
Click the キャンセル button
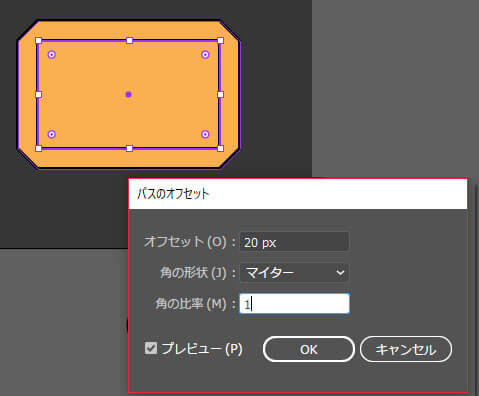406,349
